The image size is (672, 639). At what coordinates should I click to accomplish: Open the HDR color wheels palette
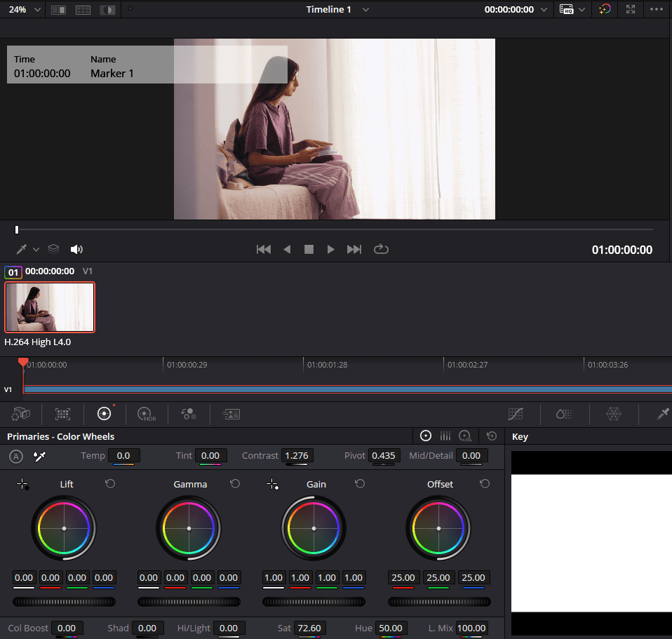pyautogui.click(x=146, y=415)
